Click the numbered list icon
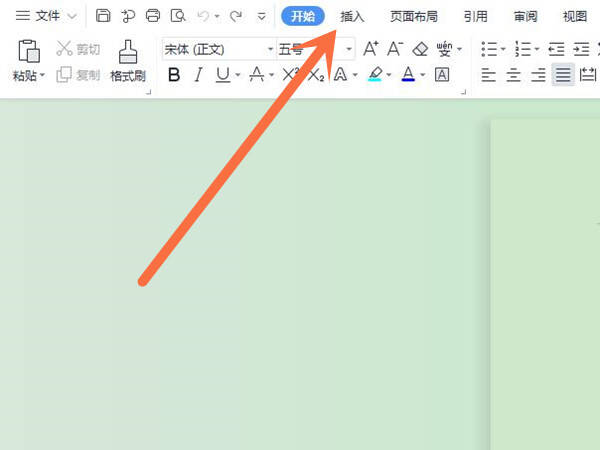The height and width of the screenshot is (450, 600). pos(523,49)
